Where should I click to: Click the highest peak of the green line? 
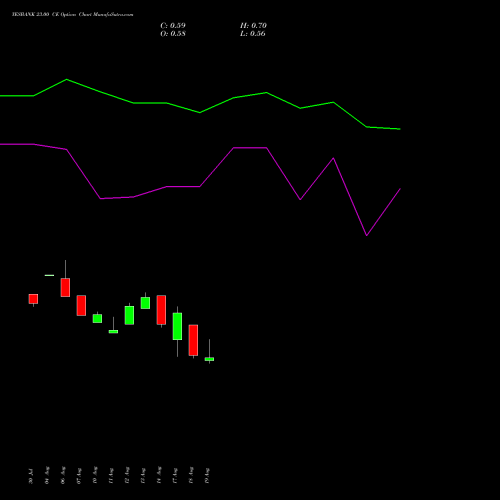pos(67,79)
